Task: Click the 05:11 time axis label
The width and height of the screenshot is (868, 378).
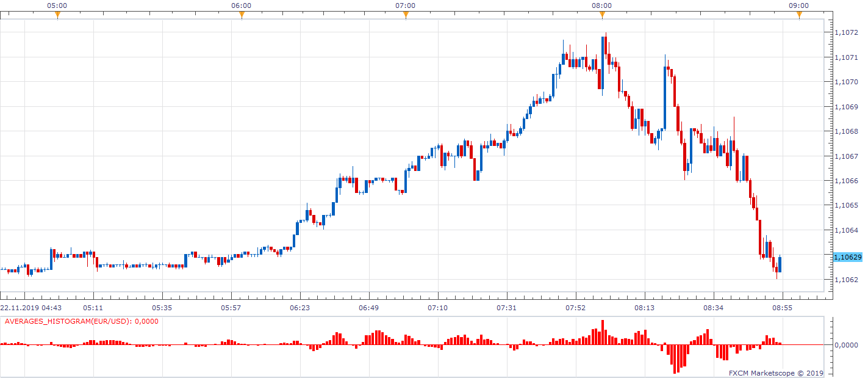Action: coord(93,308)
